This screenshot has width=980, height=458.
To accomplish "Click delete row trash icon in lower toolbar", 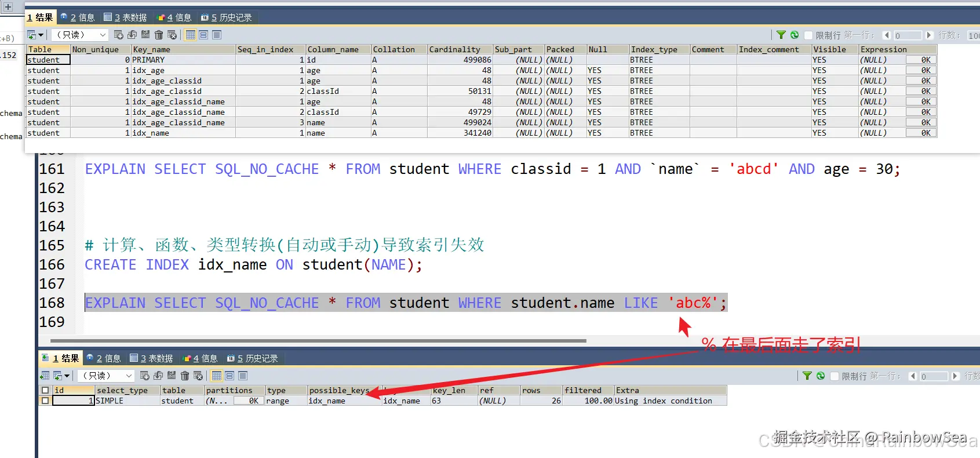I will coord(185,376).
